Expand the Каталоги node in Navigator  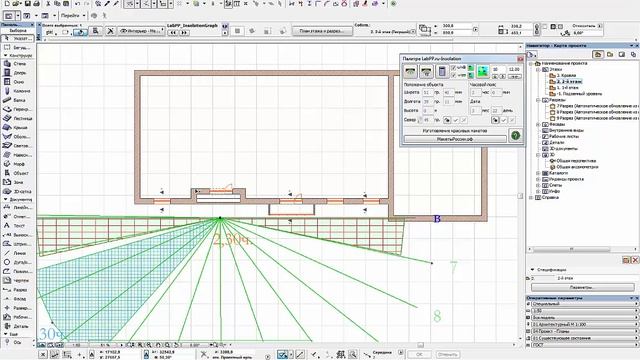pos(538,173)
